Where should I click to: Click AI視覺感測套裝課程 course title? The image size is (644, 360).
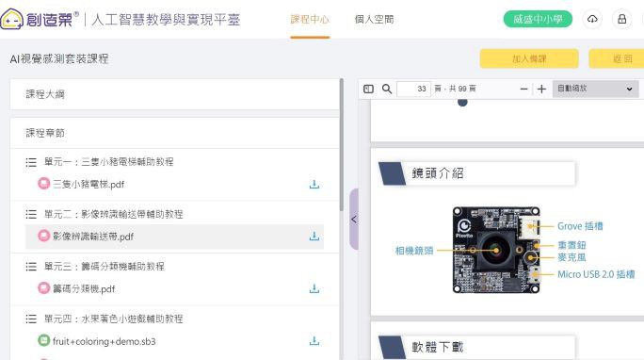pyautogui.click(x=59, y=58)
